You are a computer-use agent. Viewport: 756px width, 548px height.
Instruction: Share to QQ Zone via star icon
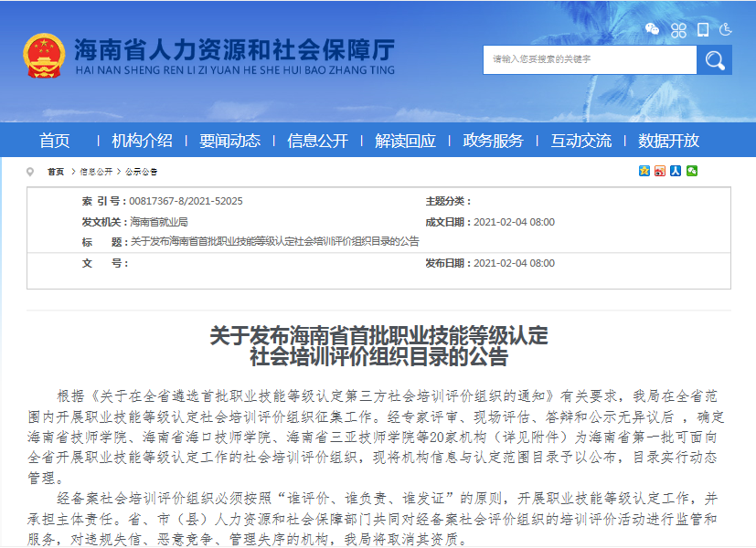coord(644,171)
